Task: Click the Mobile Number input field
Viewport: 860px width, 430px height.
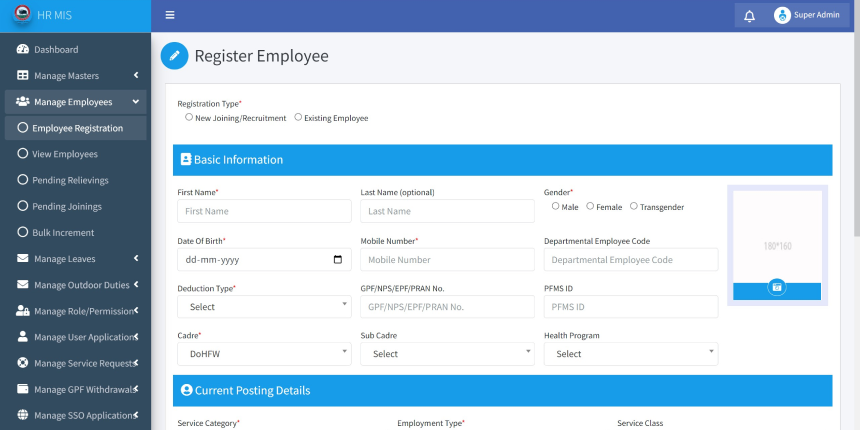Action: [x=447, y=259]
